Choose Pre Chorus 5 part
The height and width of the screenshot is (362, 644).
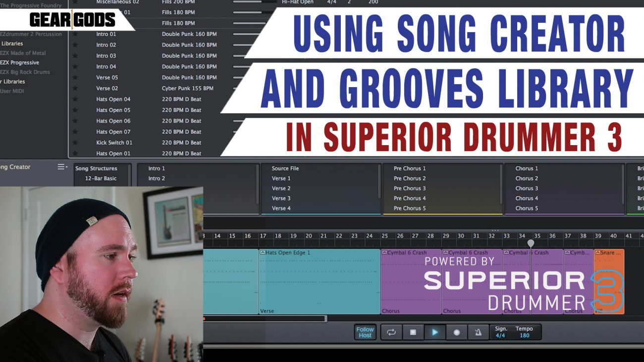pyautogui.click(x=410, y=208)
